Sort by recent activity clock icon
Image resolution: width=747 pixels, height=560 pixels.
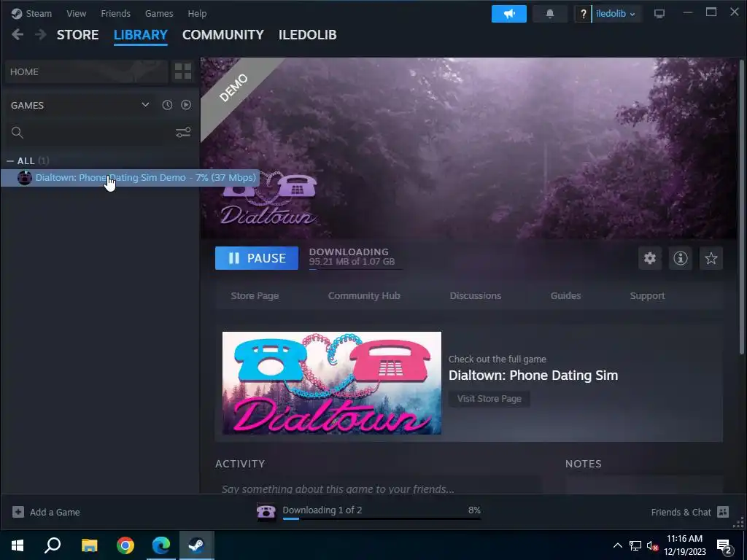pyautogui.click(x=167, y=105)
